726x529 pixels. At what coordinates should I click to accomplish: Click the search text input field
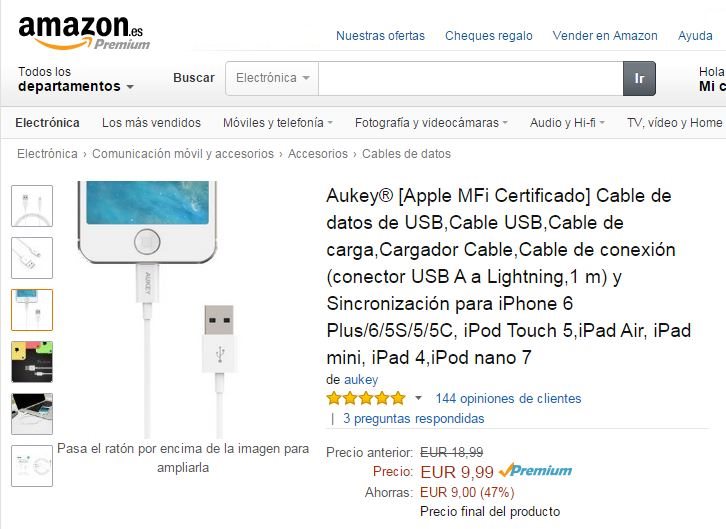(x=471, y=78)
